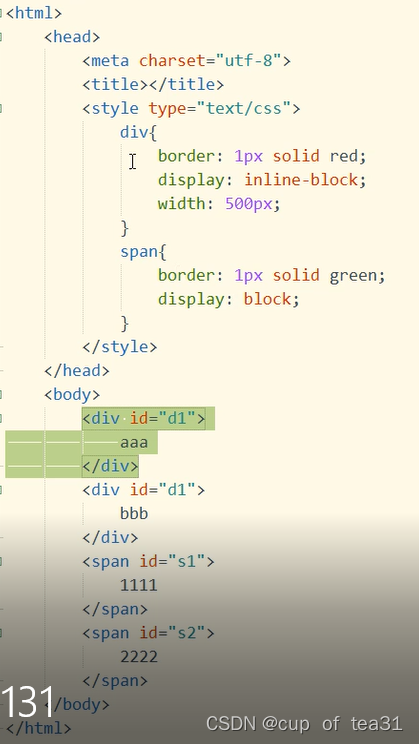Click the <span id="s2"> line

[149, 633]
